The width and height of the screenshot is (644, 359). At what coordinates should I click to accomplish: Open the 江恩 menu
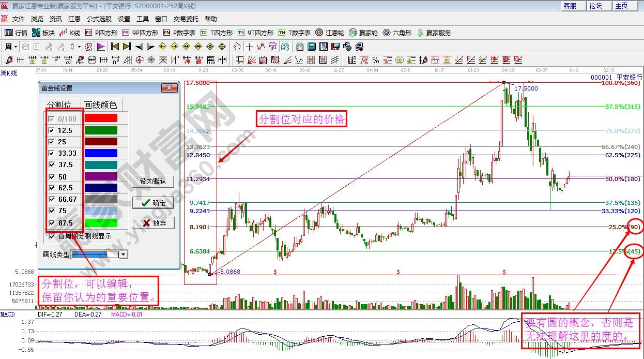point(74,19)
